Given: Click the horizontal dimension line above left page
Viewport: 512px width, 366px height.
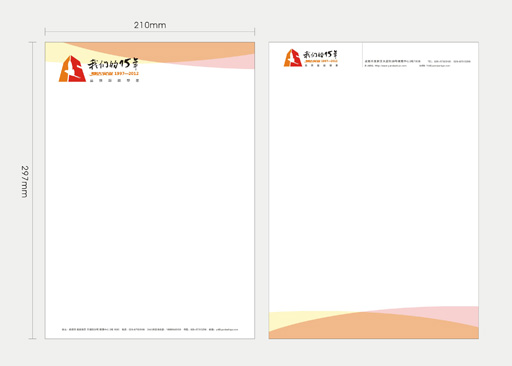Looking at the screenshot, I should [x=150, y=32].
